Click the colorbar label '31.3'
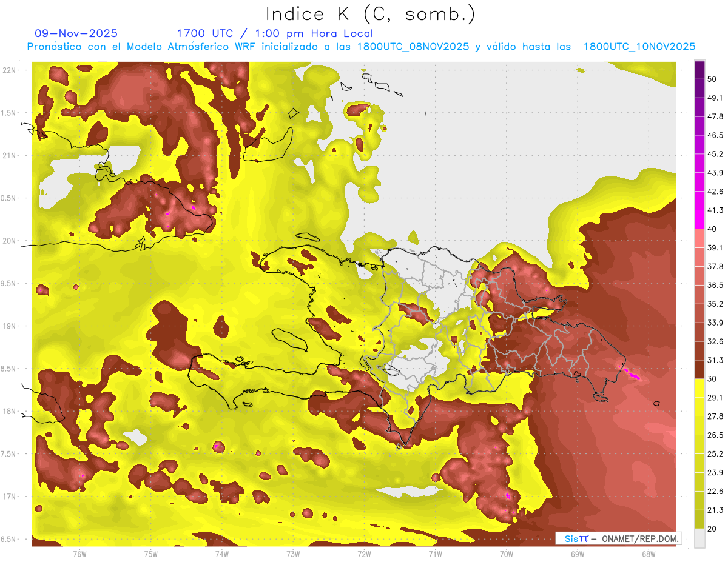The height and width of the screenshot is (562, 728). (715, 360)
